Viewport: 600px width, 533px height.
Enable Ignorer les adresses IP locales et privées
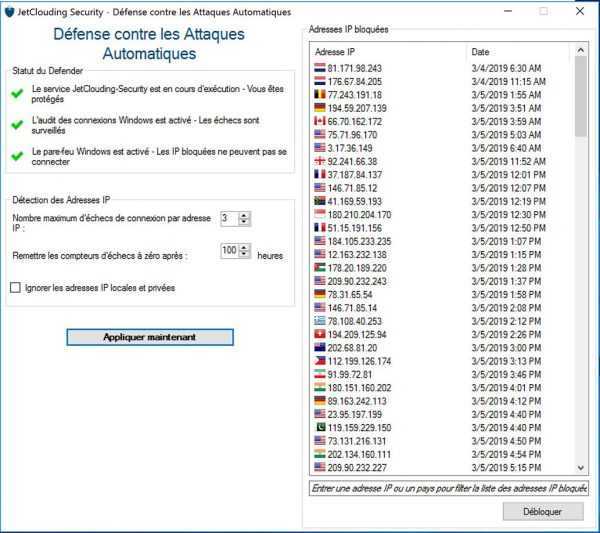[15, 287]
